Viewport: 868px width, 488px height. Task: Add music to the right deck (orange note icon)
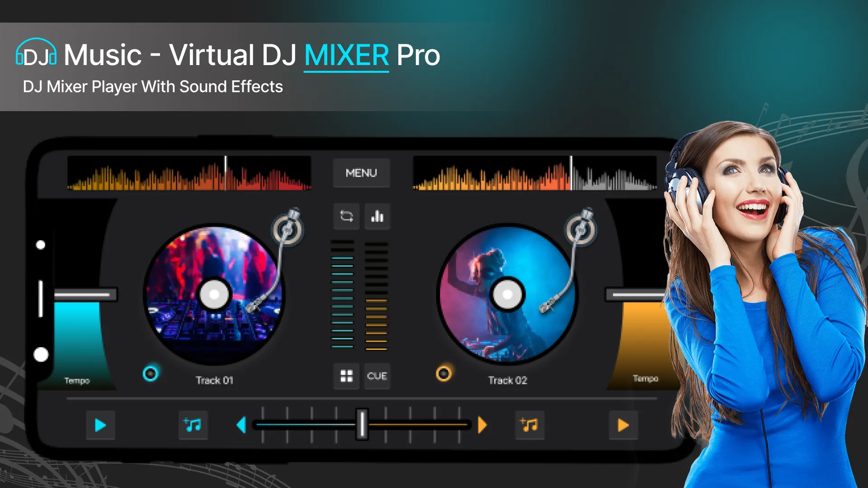tap(530, 425)
